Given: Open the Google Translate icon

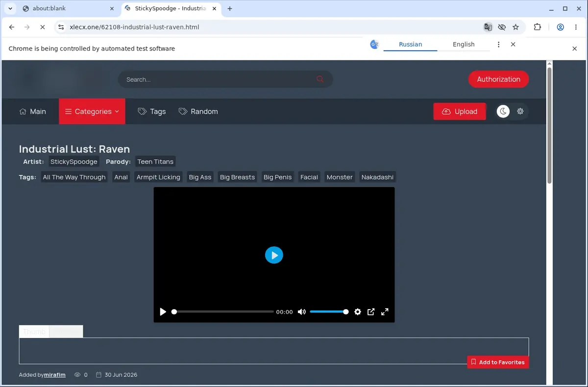Looking at the screenshot, I should click(x=488, y=27).
